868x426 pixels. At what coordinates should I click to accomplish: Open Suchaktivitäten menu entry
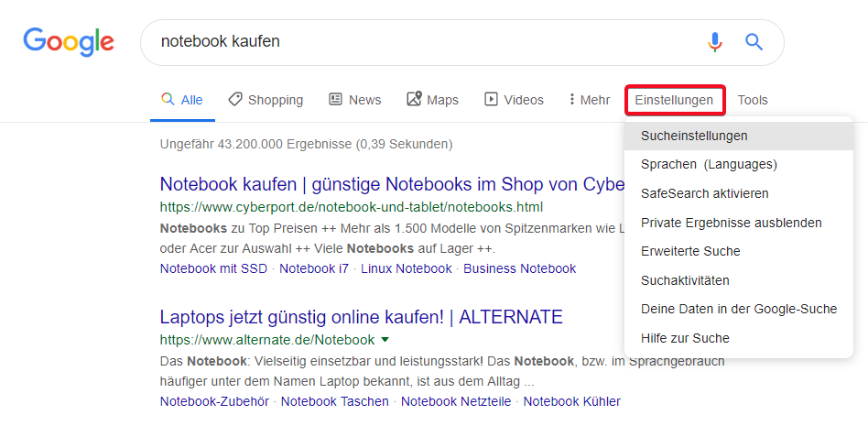coord(739,280)
